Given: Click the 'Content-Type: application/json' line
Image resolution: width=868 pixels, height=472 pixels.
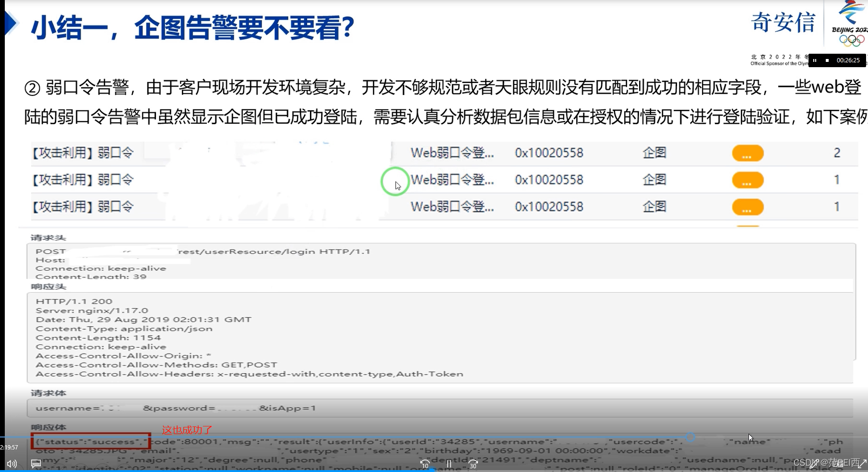Looking at the screenshot, I should [124, 329].
